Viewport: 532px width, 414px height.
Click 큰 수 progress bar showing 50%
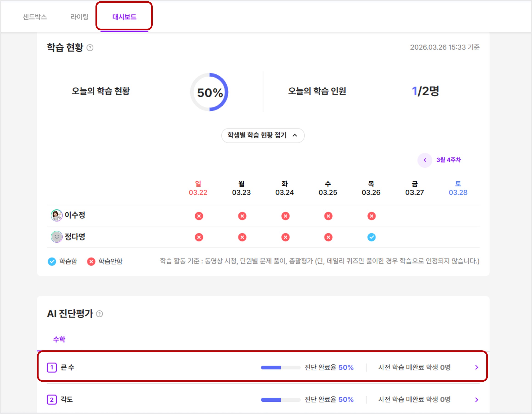pyautogui.click(x=281, y=367)
